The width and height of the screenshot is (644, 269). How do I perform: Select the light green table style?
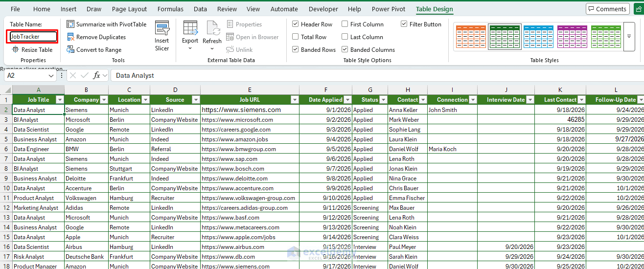[x=606, y=36]
